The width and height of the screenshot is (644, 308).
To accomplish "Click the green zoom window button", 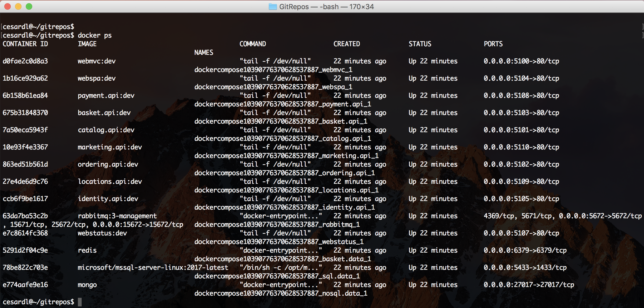I will (x=29, y=6).
